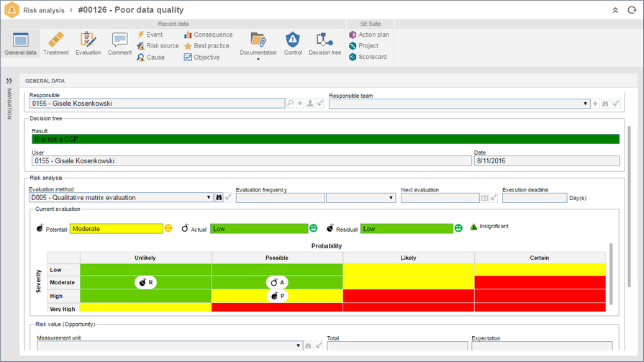Clear the Responsible team field
This screenshot has width=644, height=362.
click(616, 104)
